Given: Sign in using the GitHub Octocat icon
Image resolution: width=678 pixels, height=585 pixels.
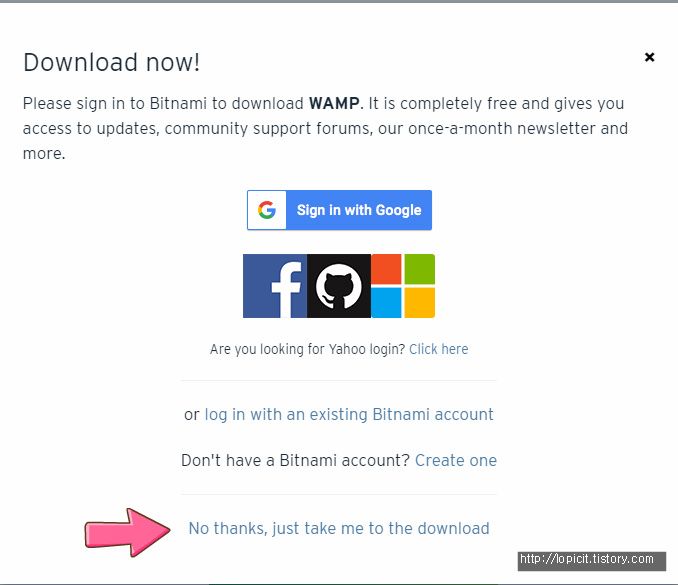Looking at the screenshot, I should click(x=339, y=286).
